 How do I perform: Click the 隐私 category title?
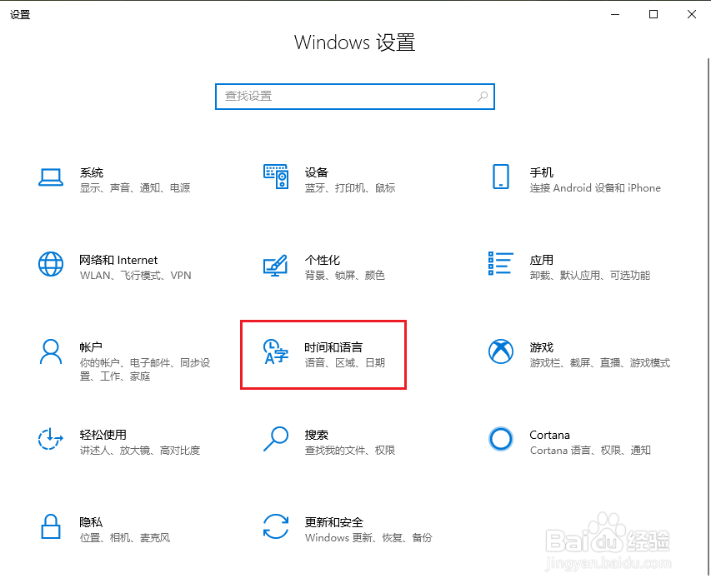pyautogui.click(x=91, y=522)
